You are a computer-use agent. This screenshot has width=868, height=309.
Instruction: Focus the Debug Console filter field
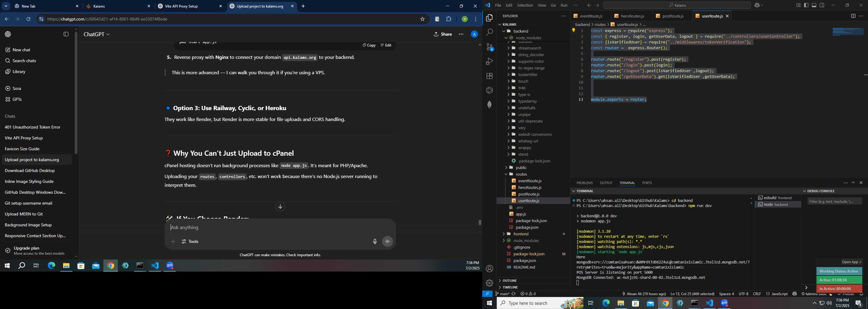[835, 201]
